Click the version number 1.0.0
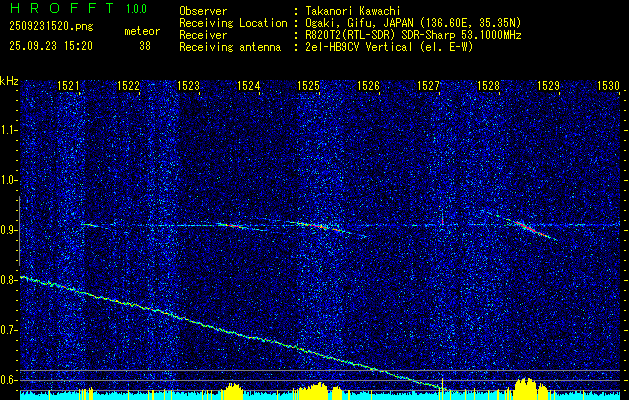Viewport: 629px width, 400px height. [136, 9]
